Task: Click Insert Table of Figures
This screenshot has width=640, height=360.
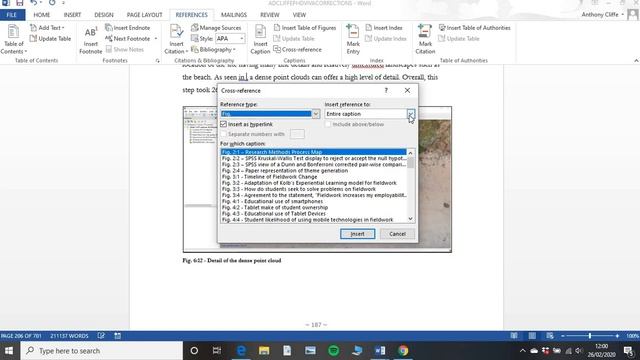Action: coord(304,28)
